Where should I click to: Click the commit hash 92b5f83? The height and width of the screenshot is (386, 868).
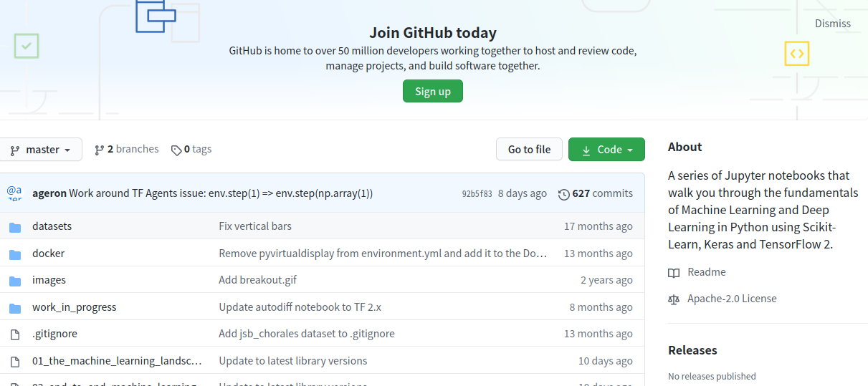[477, 193]
